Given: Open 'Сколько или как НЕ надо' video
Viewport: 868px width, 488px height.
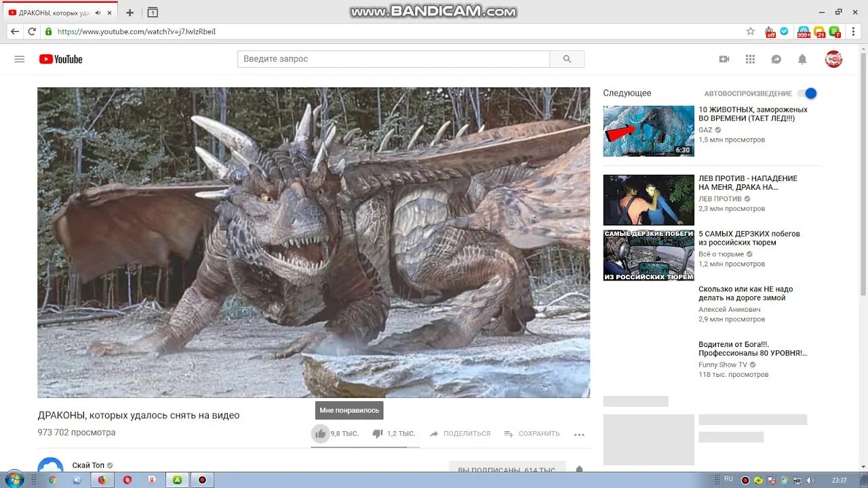Looking at the screenshot, I should click(x=746, y=293).
